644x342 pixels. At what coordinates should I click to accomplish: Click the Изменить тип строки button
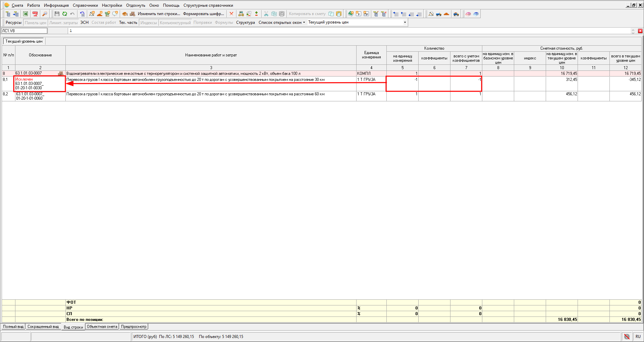click(x=159, y=14)
